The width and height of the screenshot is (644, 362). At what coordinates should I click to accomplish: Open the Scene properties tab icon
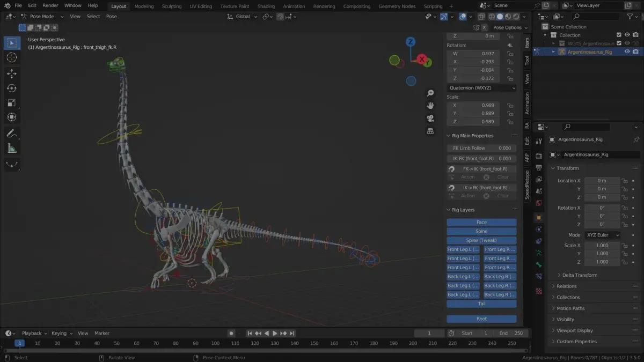539,191
